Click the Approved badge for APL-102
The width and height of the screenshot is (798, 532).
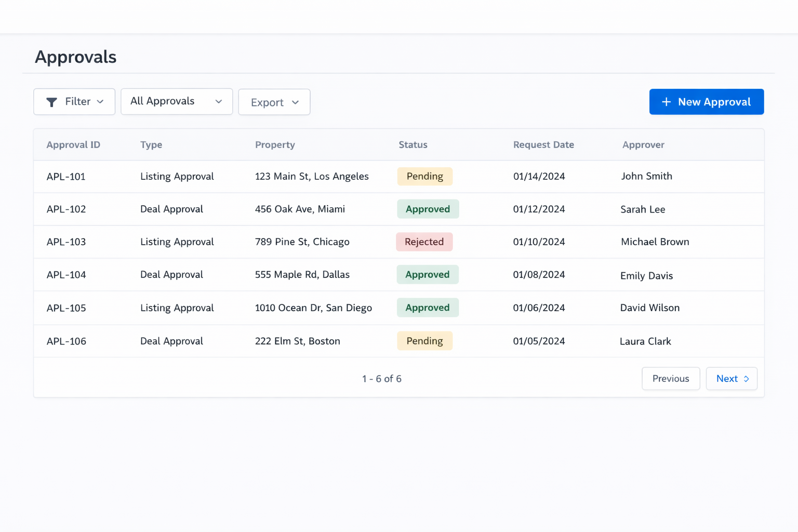pyautogui.click(x=428, y=209)
